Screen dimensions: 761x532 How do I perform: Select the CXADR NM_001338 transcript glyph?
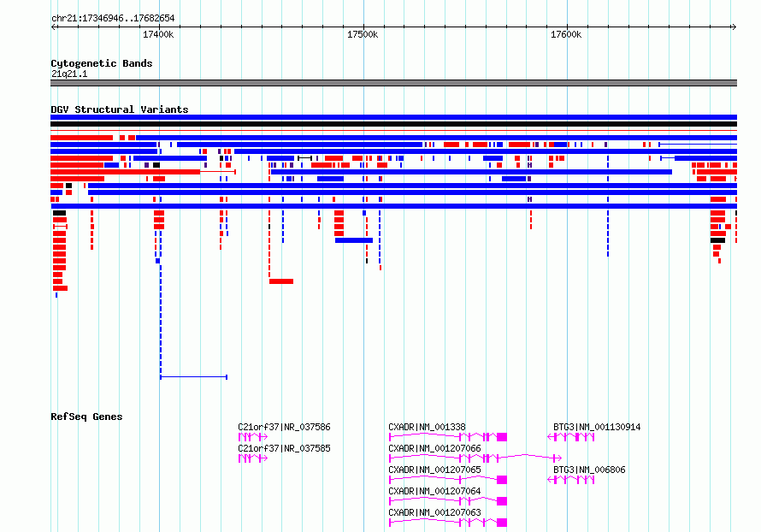pos(448,437)
